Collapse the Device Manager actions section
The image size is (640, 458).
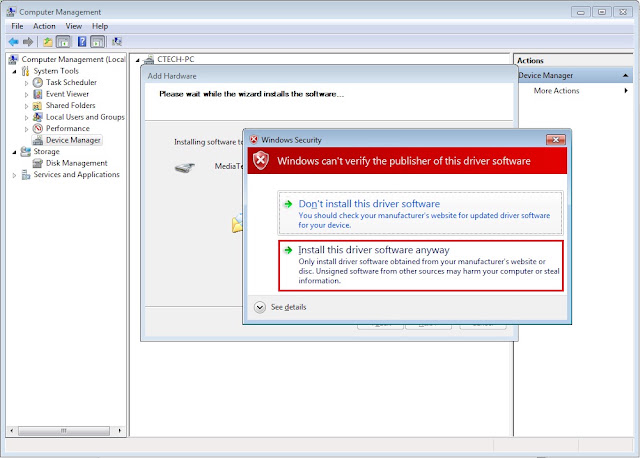(x=625, y=76)
